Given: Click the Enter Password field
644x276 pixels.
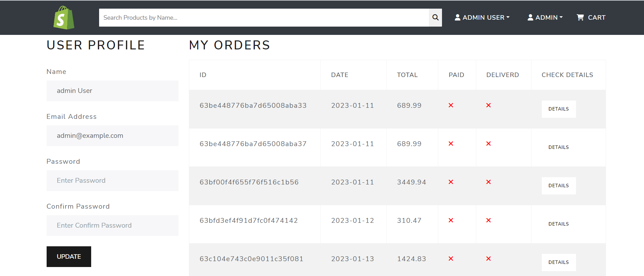Looking at the screenshot, I should (112, 180).
